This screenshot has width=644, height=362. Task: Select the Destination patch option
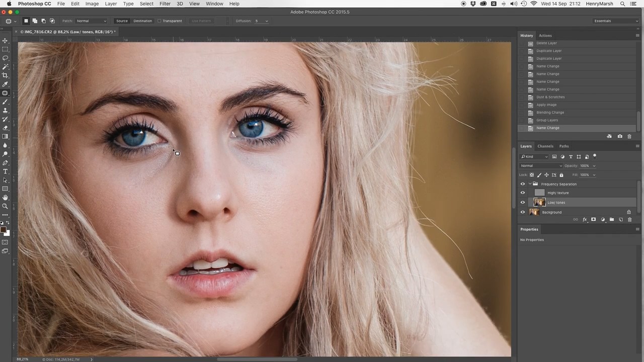click(142, 21)
